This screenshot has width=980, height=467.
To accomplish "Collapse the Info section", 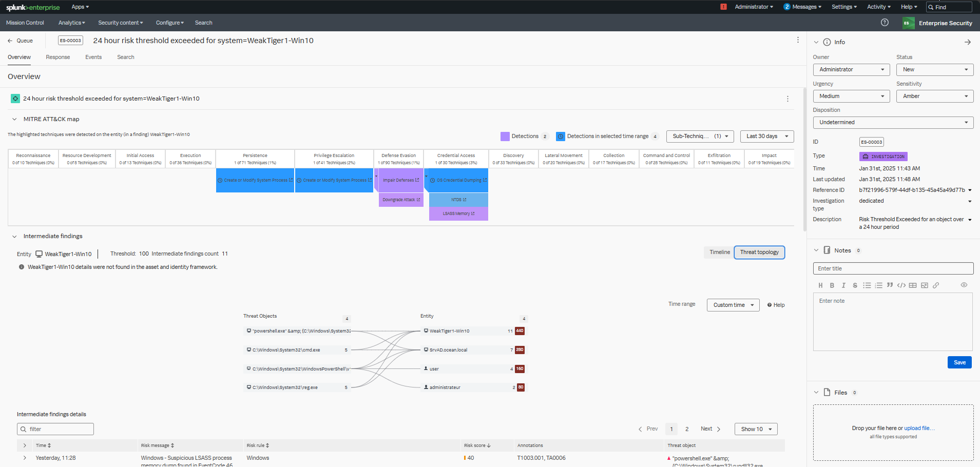I will pos(816,42).
